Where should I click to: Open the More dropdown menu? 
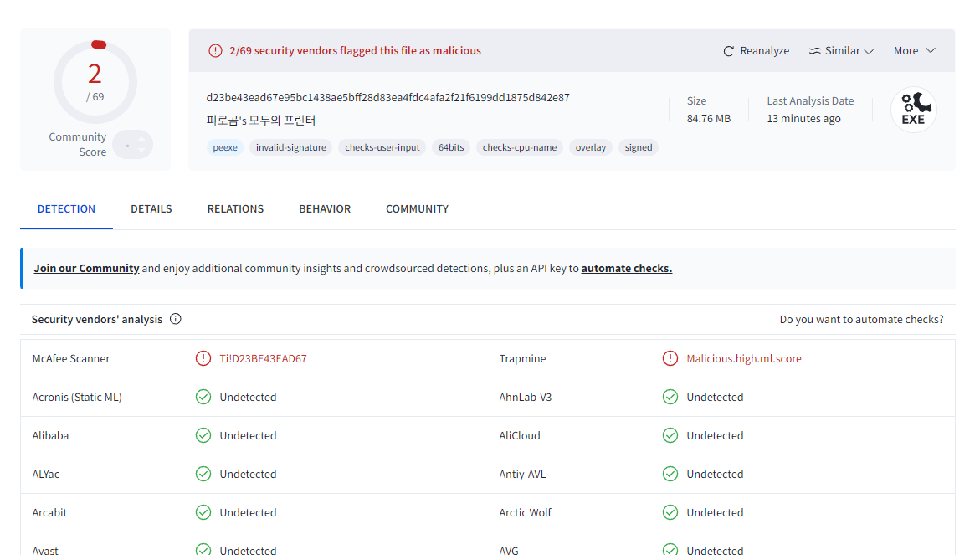click(x=915, y=50)
